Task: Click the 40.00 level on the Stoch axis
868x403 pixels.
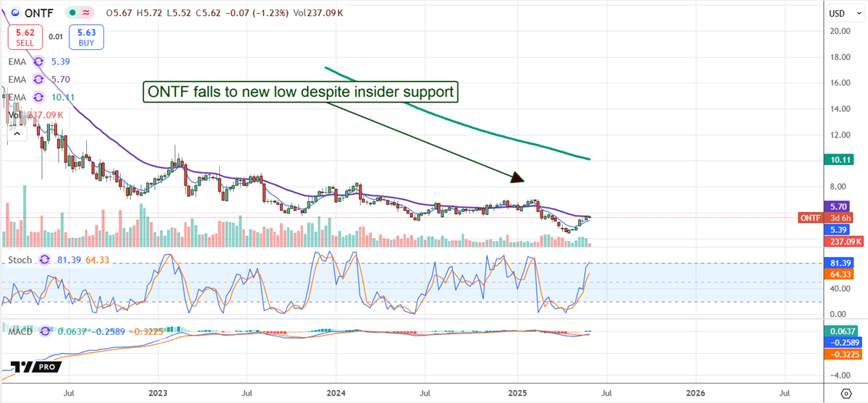Action: coord(840,289)
